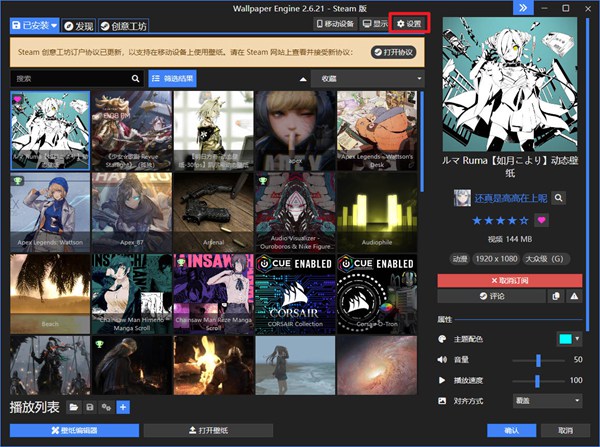The width and height of the screenshot is (600, 447).
Task: Click the search magnifier in the search box
Action: 136,78
